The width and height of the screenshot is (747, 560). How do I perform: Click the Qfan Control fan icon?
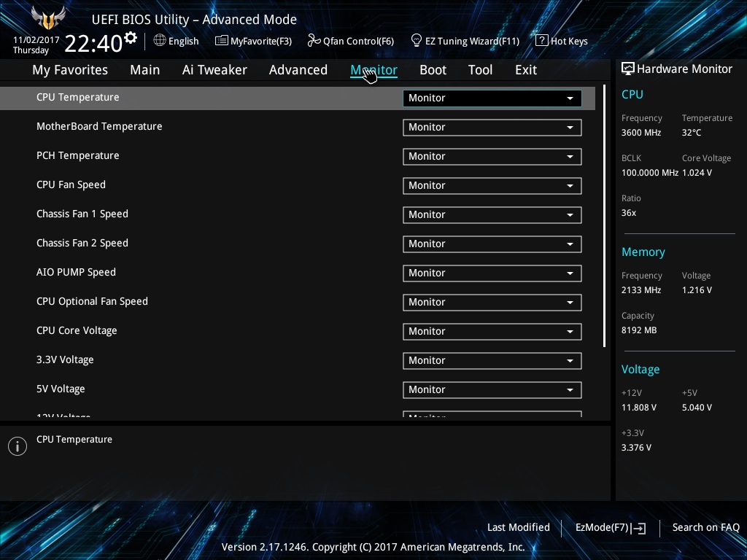click(314, 41)
